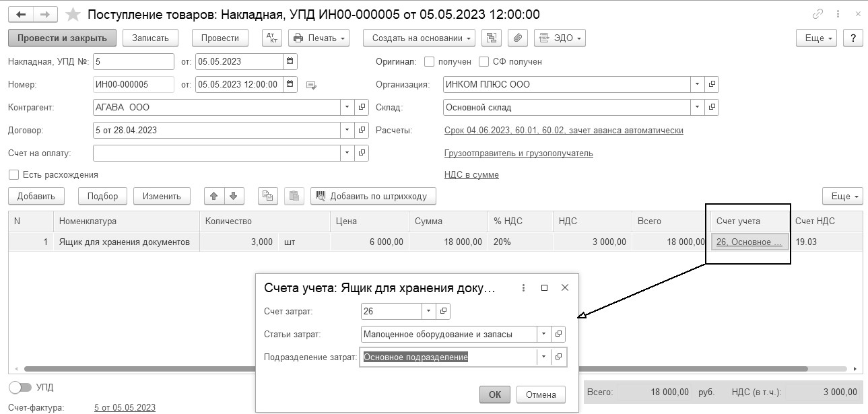Paste rows icon in table toolbar

294,196
